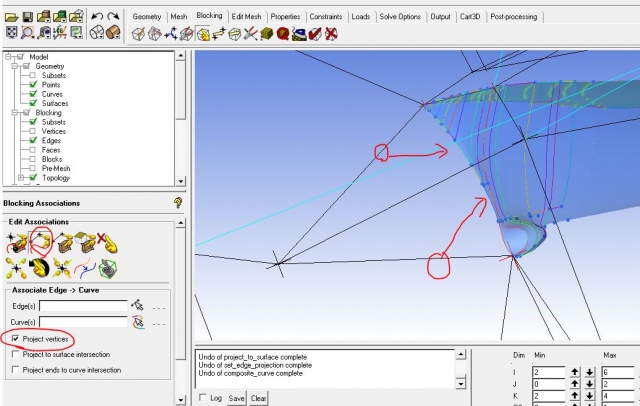Click the Associate tool in Blocking toolbar

pos(204,34)
